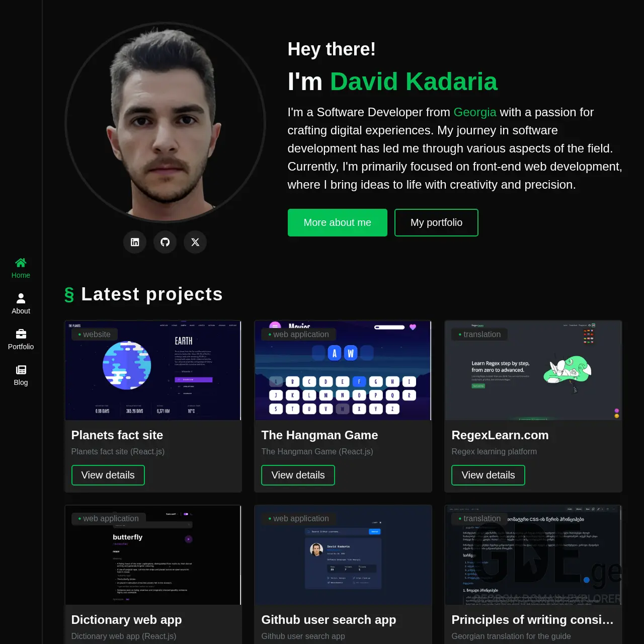The height and width of the screenshot is (644, 644).
Task: View details of The Hangman Game
Action: pos(298,475)
